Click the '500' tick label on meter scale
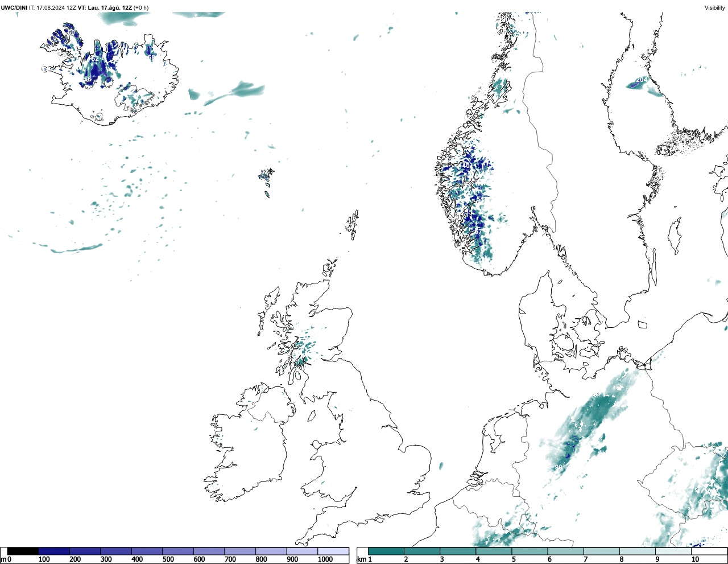This screenshot has width=728, height=564. [x=168, y=559]
